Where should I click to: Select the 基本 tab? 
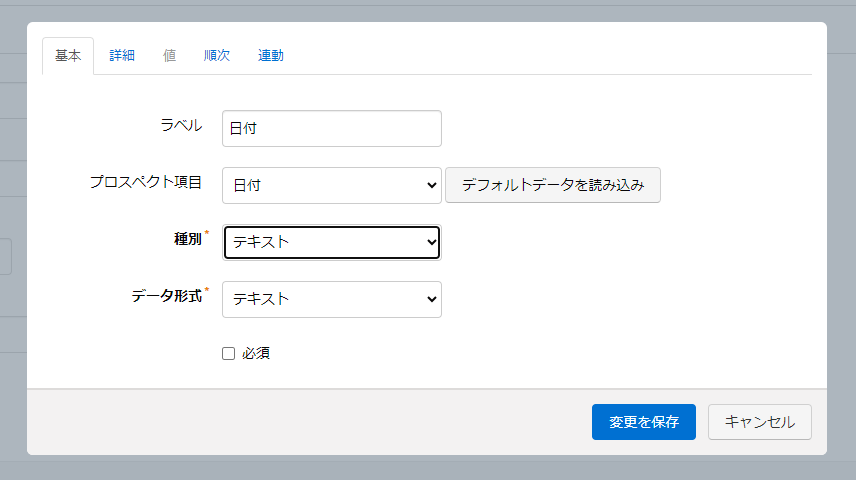(68, 56)
